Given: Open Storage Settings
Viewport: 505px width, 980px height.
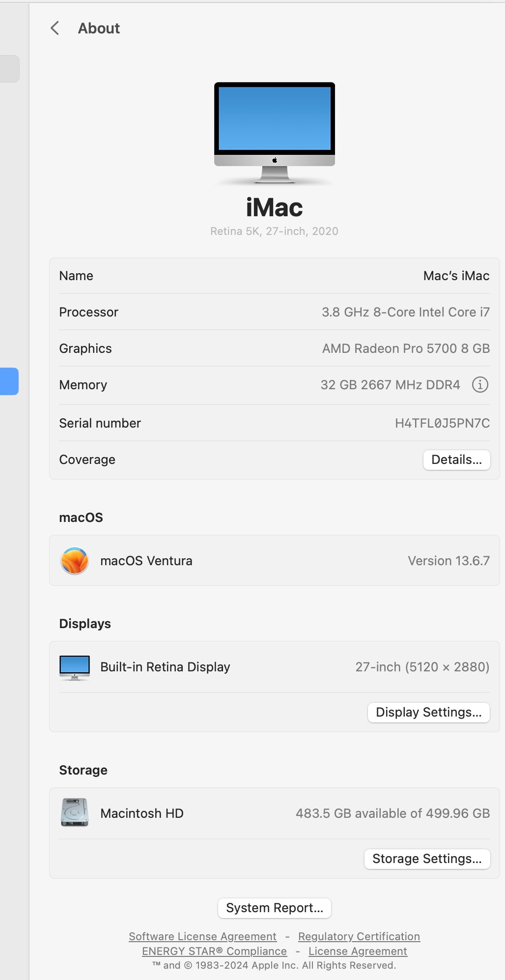Looking at the screenshot, I should point(426,859).
